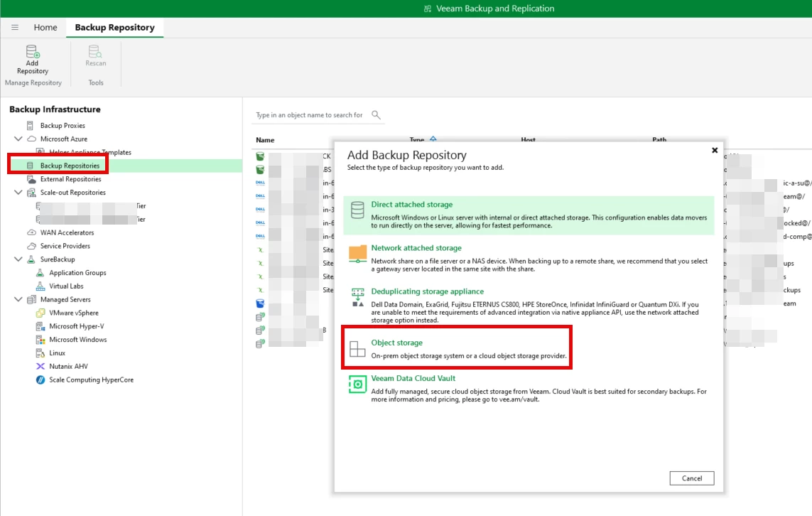Collapse the Managed Servers tree node
Viewport: 812px width, 516px height.
coord(18,299)
